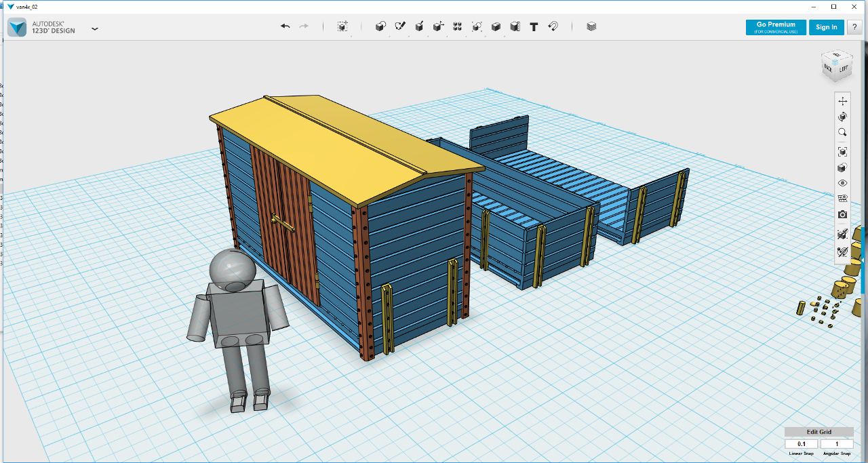The image size is (868, 463).
Task: Open the Combine tool menu
Action: [x=496, y=26]
